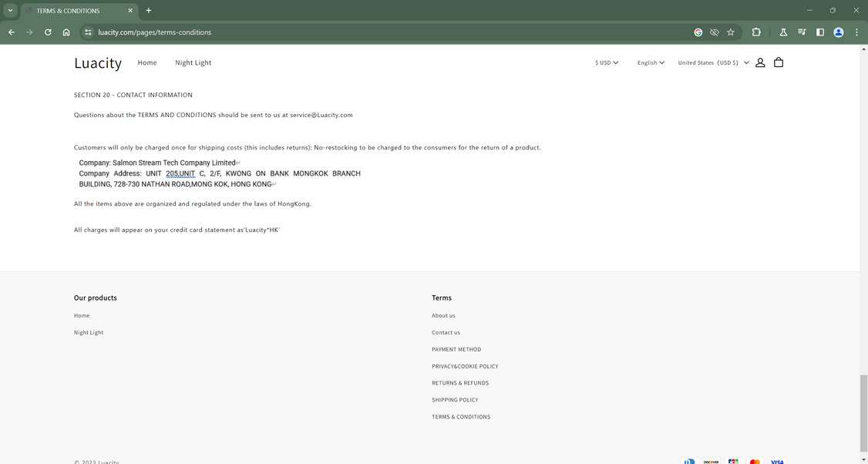Image resolution: width=868 pixels, height=464 pixels.
Task: Open the SHIPPING POLICY footer link
Action: coord(455,400)
